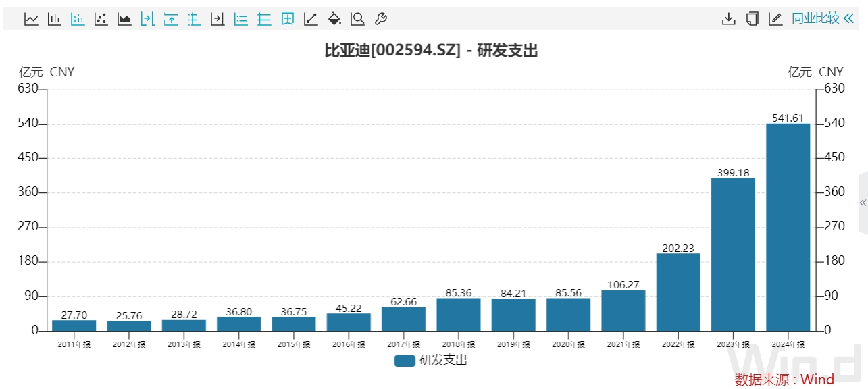Screen dimensions: 868x389
Task: Click the 2014年报 axis label
Action: (239, 344)
